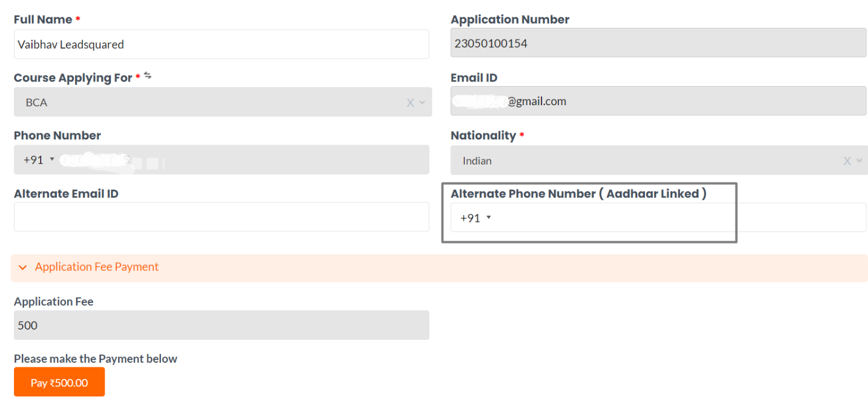Open the Nationality dropdown arrow
The image size is (868, 397).
tap(859, 161)
